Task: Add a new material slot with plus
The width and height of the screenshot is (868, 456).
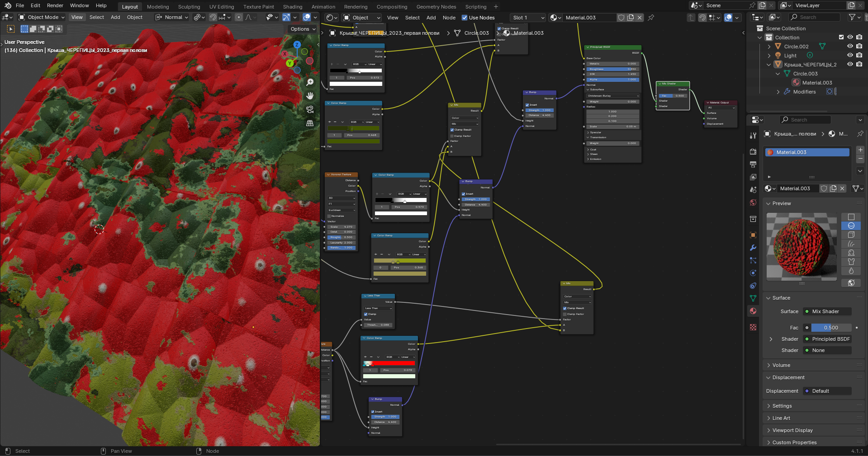Action: [x=860, y=150]
